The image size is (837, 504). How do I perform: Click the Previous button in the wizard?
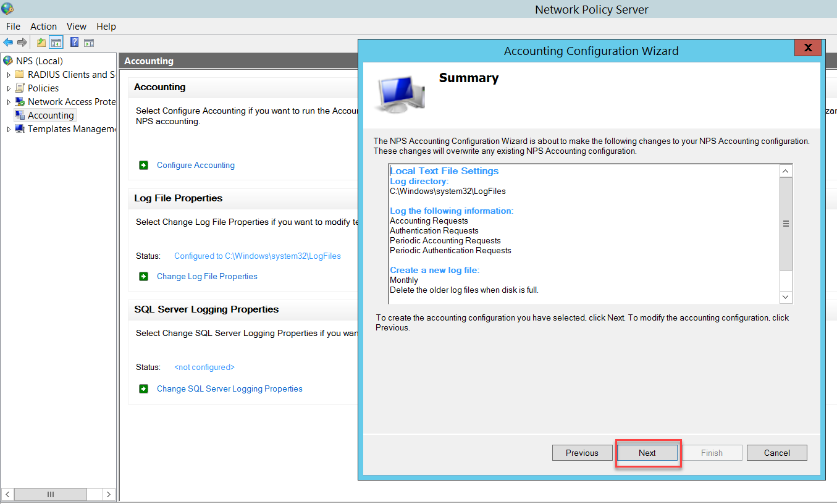(x=582, y=453)
